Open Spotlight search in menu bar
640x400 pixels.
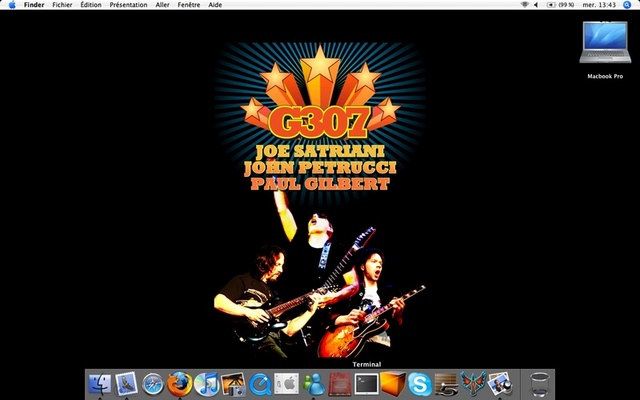coord(627,5)
